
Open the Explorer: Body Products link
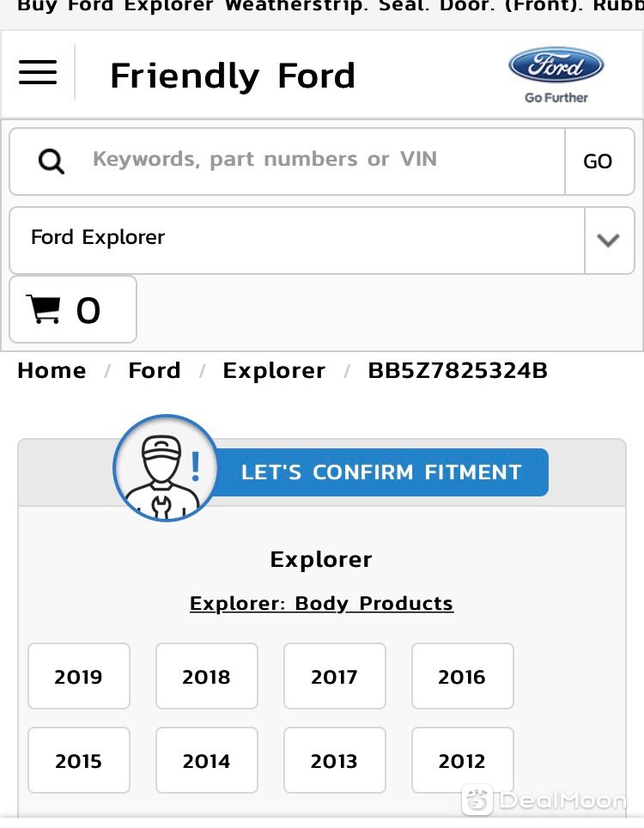(x=321, y=603)
